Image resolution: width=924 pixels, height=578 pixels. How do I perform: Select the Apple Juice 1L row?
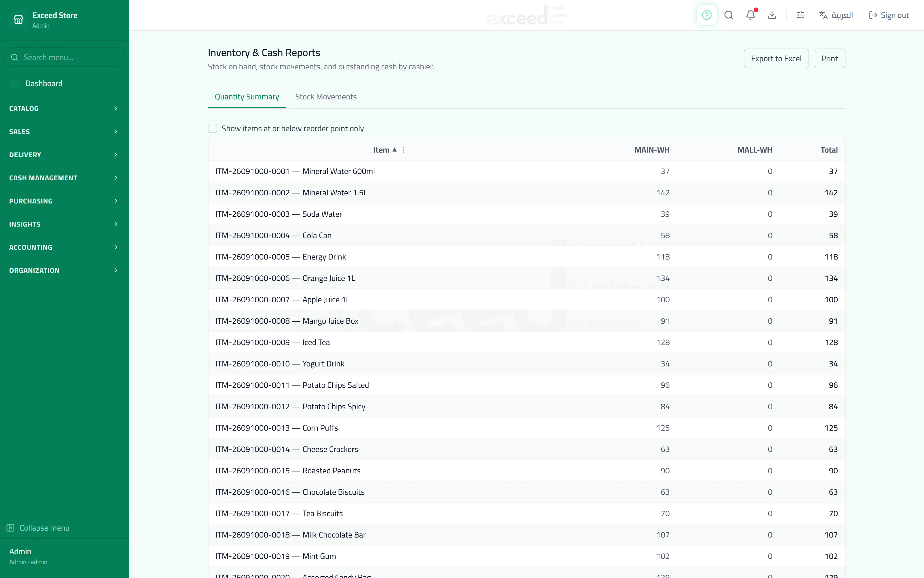[526, 300]
